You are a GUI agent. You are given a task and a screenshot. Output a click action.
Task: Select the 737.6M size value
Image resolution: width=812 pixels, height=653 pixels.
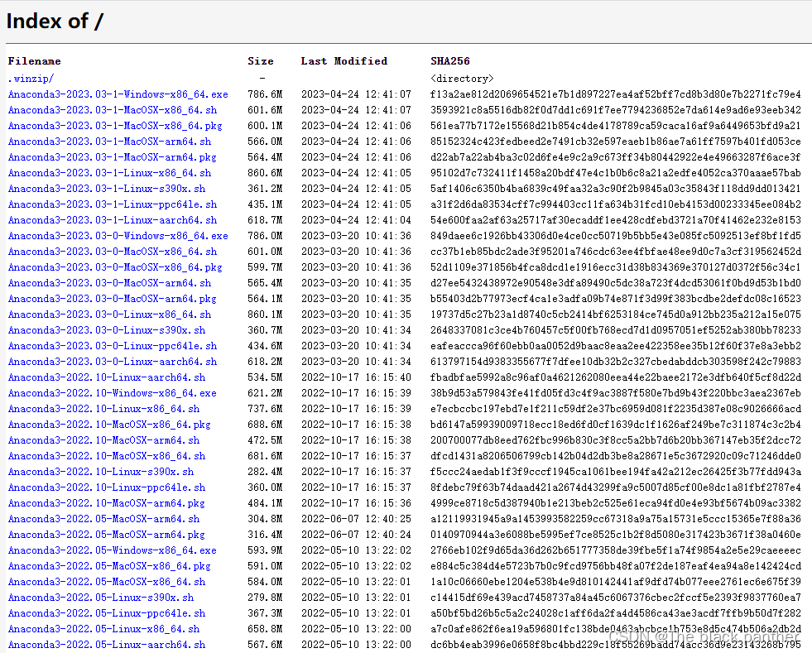pos(265,409)
